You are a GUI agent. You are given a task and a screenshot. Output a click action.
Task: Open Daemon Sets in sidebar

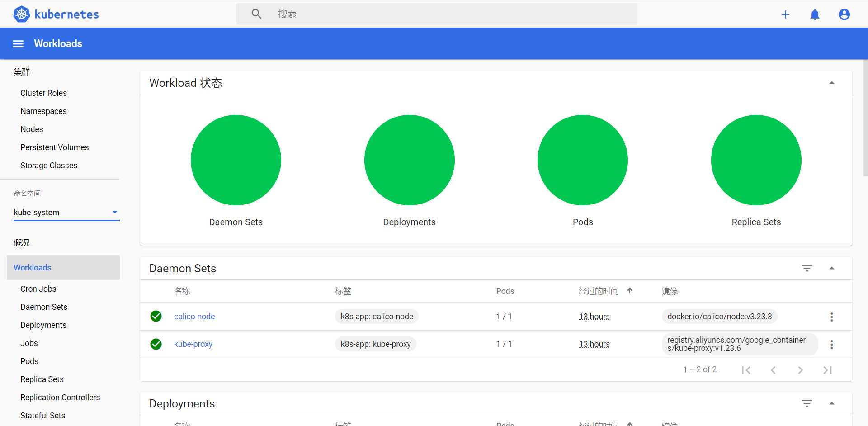[44, 307]
